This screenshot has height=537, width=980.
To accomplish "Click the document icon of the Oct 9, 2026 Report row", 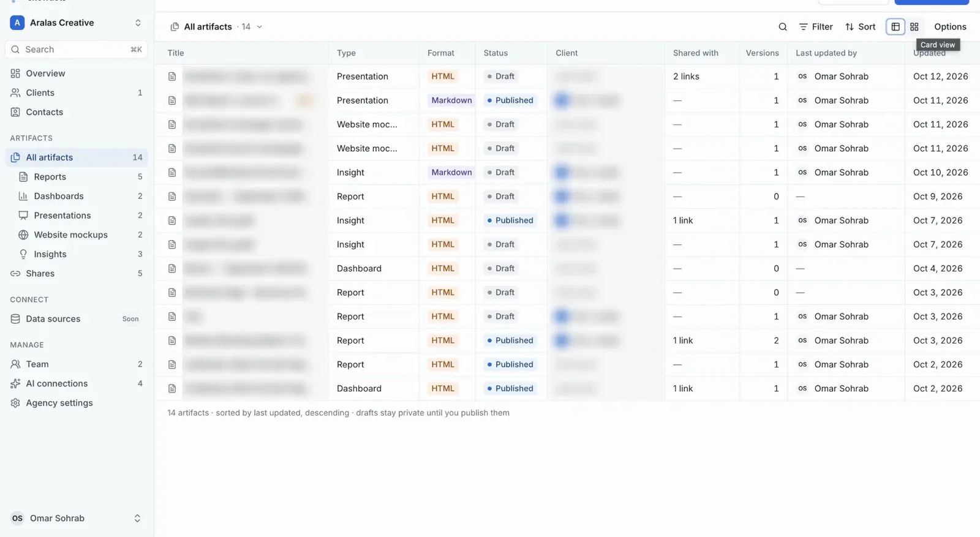I will (172, 197).
